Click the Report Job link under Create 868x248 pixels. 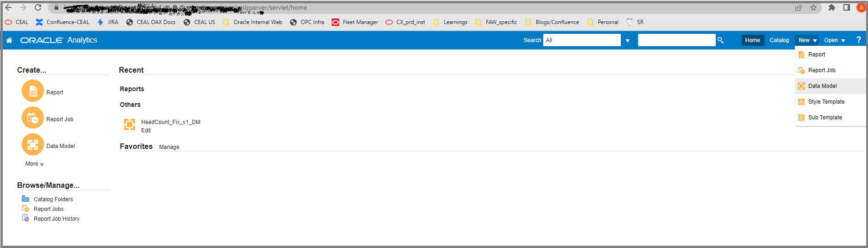(60, 119)
